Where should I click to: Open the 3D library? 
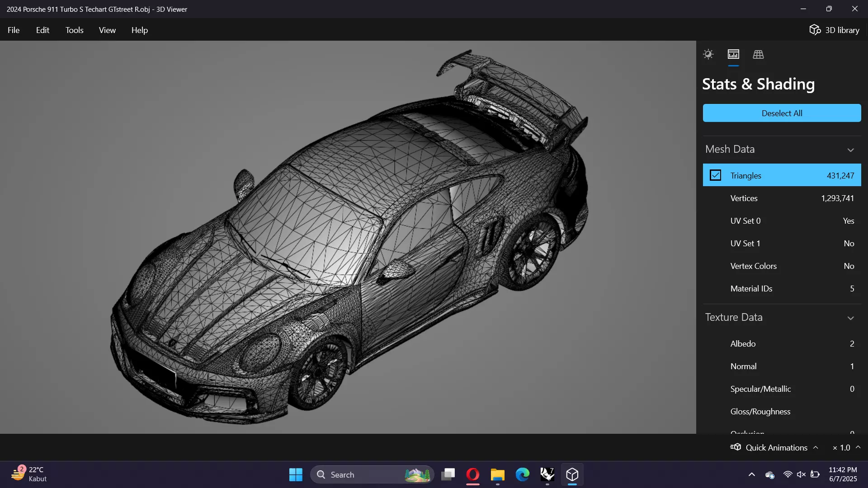[x=834, y=30]
